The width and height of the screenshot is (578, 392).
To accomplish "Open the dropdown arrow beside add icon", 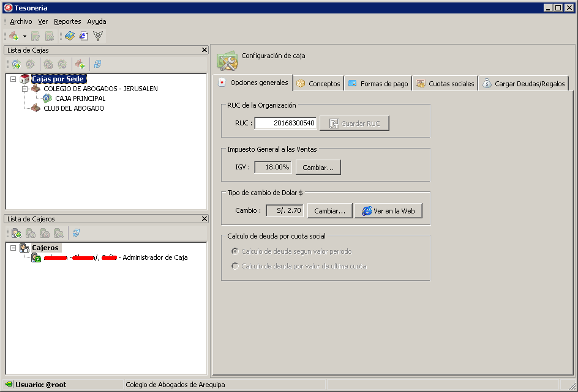I will coord(24,36).
